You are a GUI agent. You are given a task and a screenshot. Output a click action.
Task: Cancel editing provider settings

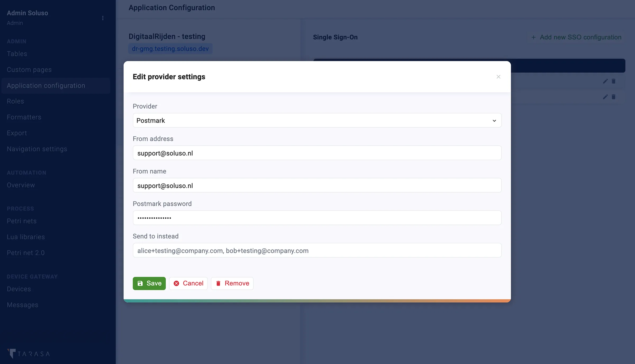(x=188, y=283)
